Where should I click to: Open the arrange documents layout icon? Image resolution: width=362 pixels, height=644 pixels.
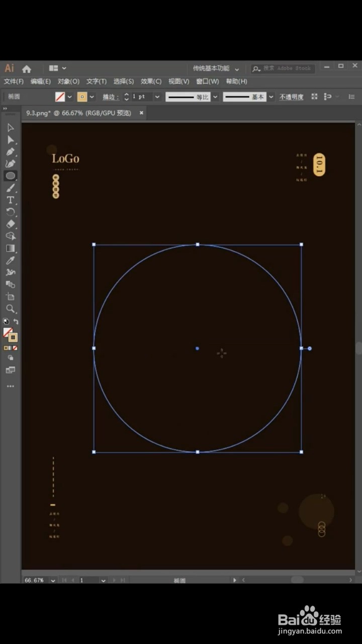[53, 68]
